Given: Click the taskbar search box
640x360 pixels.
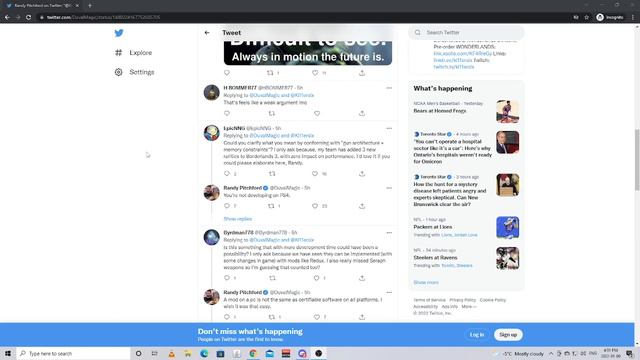Looking at the screenshot, I should tap(73, 353).
